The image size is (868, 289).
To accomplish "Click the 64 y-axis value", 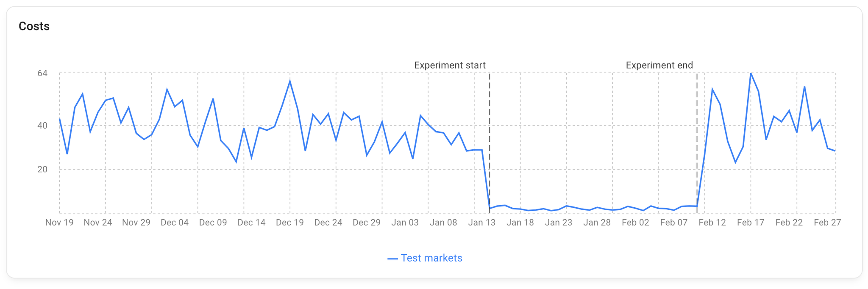I will coord(42,73).
